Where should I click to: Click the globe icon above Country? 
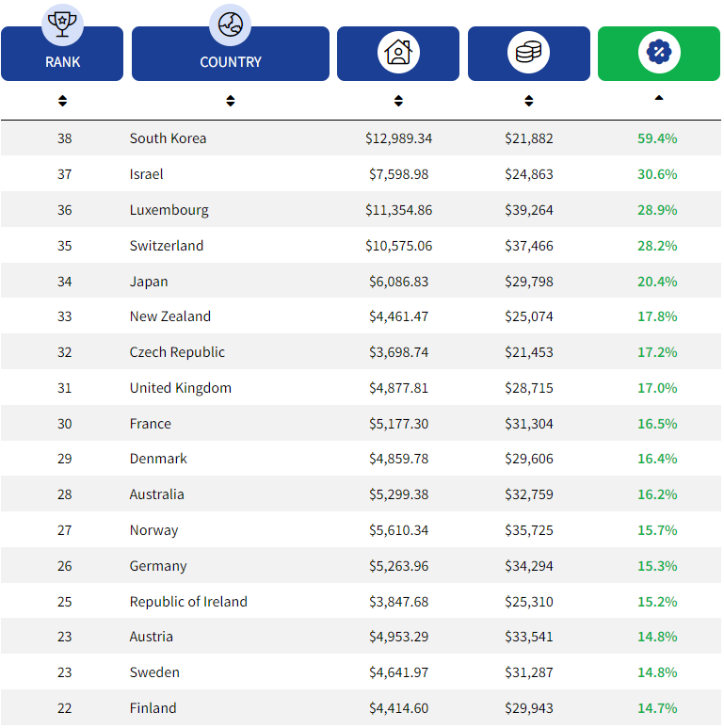(230, 24)
